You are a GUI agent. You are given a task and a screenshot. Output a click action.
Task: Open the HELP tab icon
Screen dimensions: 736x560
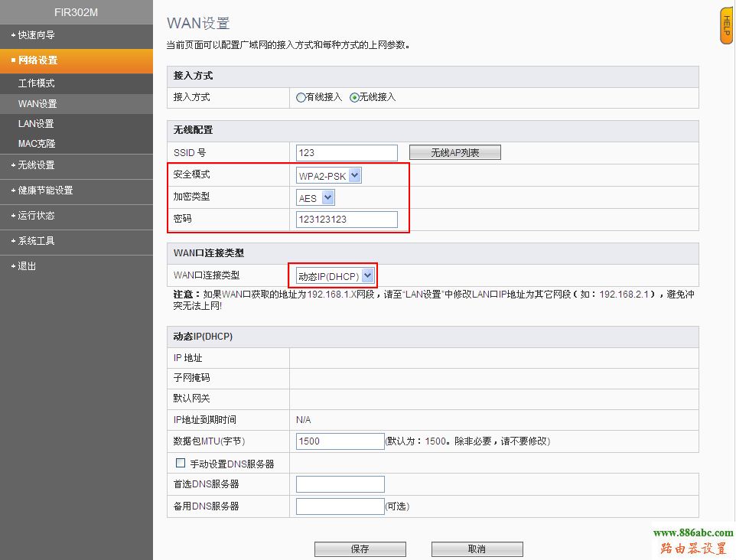click(x=726, y=26)
